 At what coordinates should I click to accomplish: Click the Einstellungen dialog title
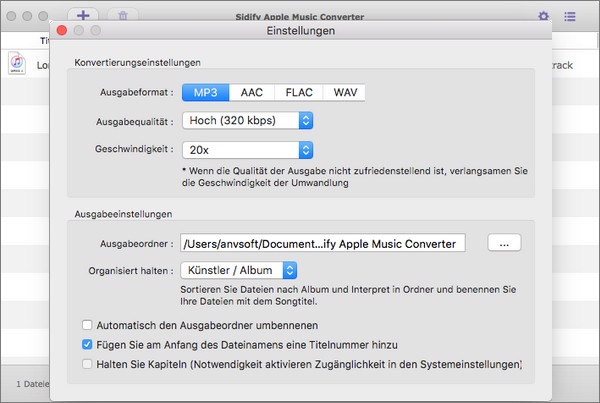(301, 31)
